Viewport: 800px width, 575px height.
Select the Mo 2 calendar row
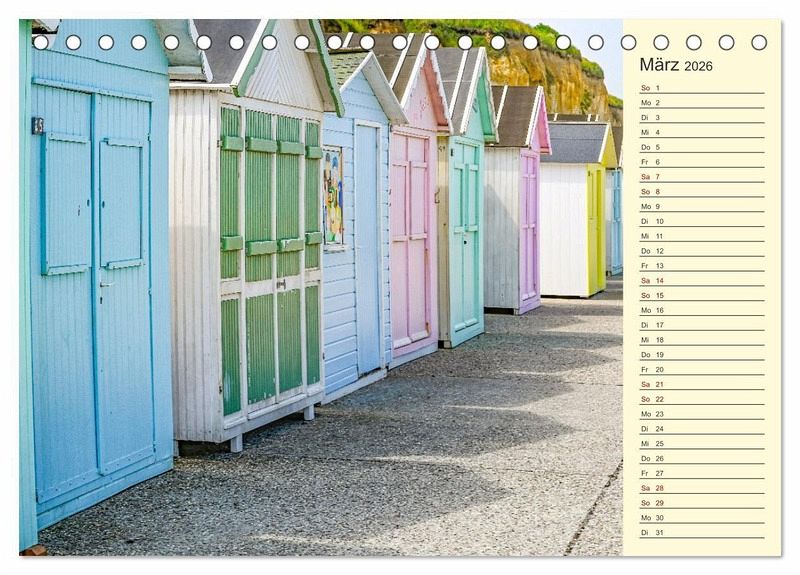click(x=702, y=103)
